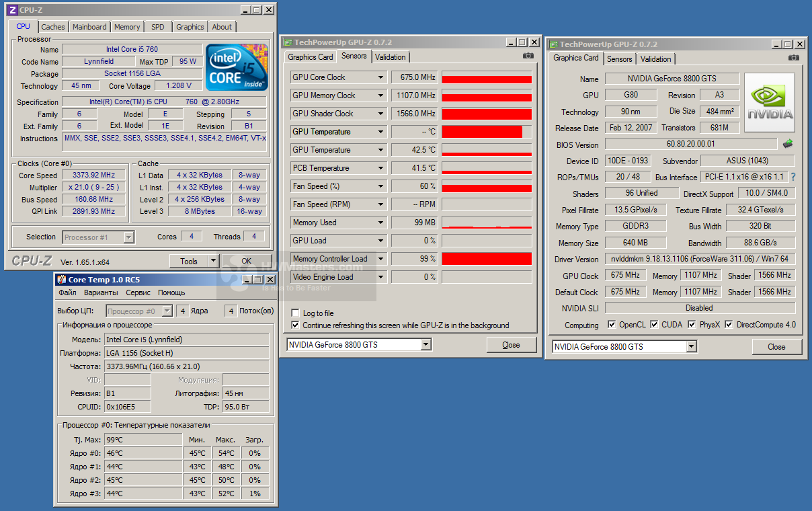Open the Memory Controller Load dropdown

coord(381,259)
